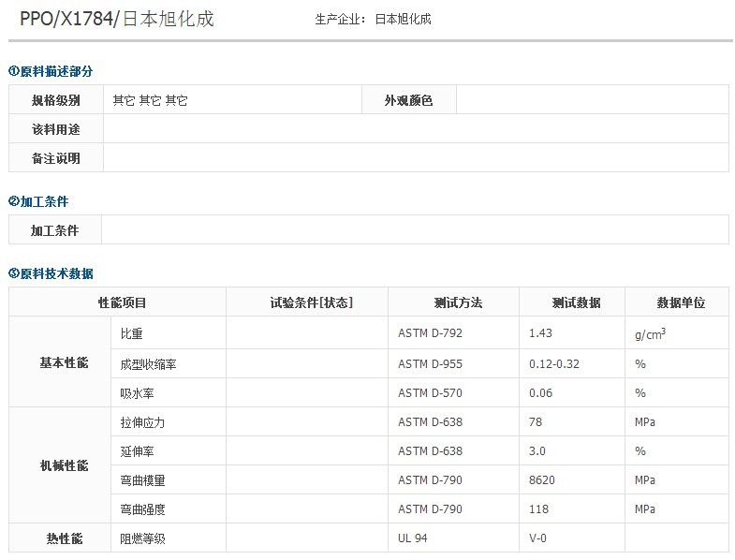Viewport: 735px width, 560px height.
Task: Click the 加工条件 table row label
Action: (x=55, y=230)
